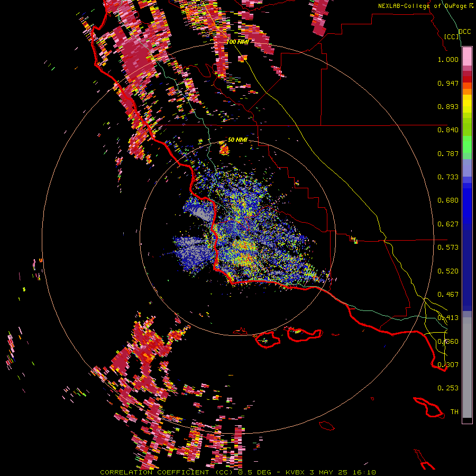Click the 50 NMI range ring label

237,140
